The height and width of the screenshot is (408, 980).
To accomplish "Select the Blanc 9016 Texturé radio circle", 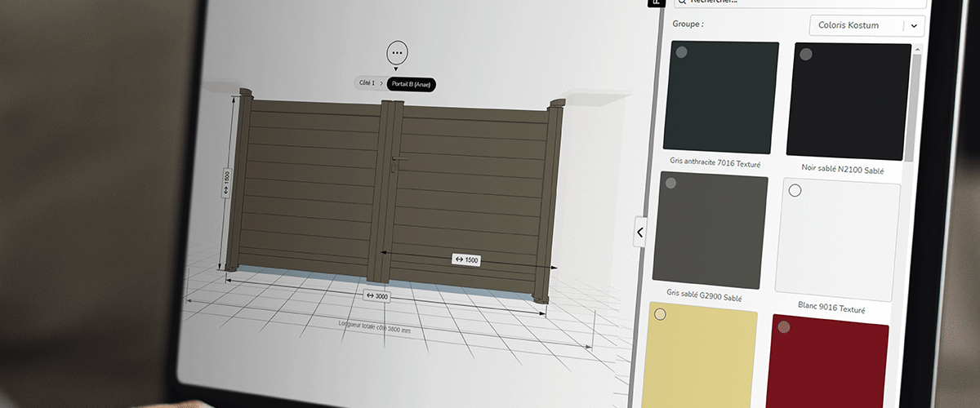I will click(x=795, y=191).
